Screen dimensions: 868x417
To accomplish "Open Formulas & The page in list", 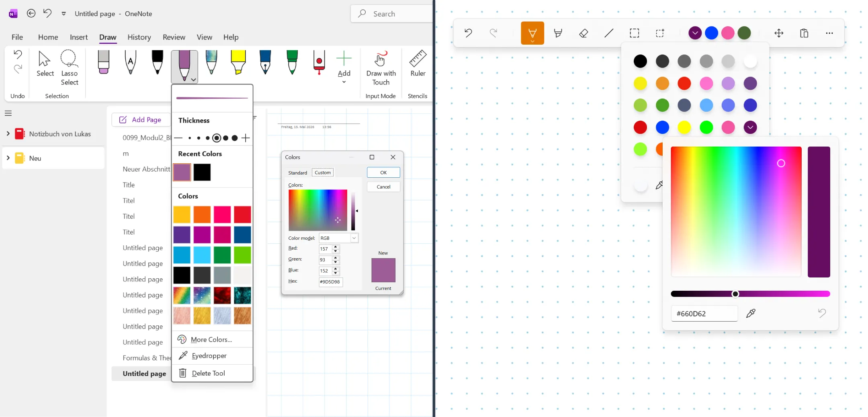I will (147, 357).
